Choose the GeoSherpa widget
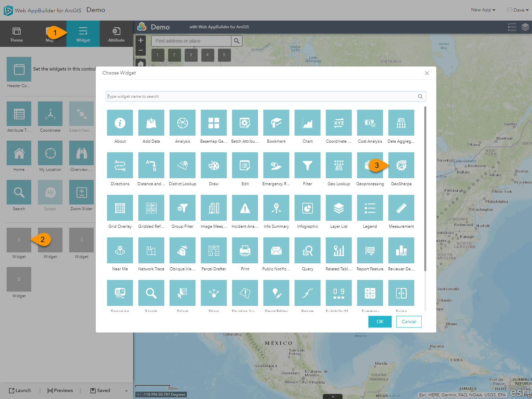The height and width of the screenshot is (399, 532). pyautogui.click(x=401, y=165)
